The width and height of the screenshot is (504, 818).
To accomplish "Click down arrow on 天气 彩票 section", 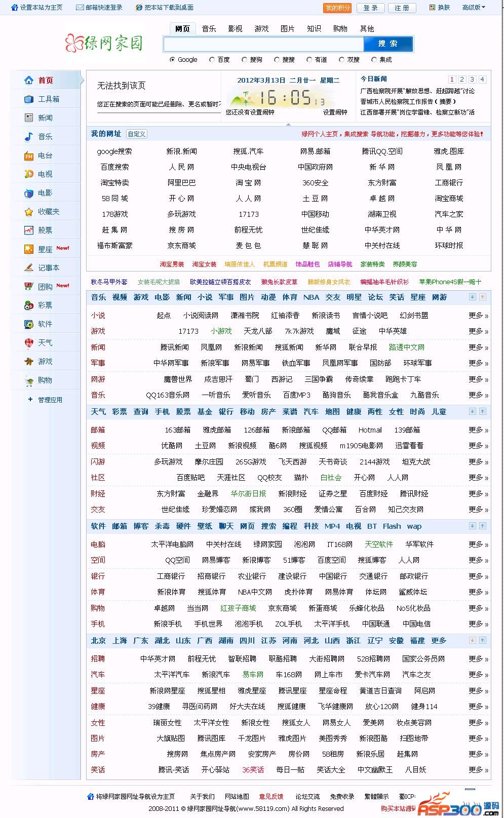I will (x=473, y=411).
